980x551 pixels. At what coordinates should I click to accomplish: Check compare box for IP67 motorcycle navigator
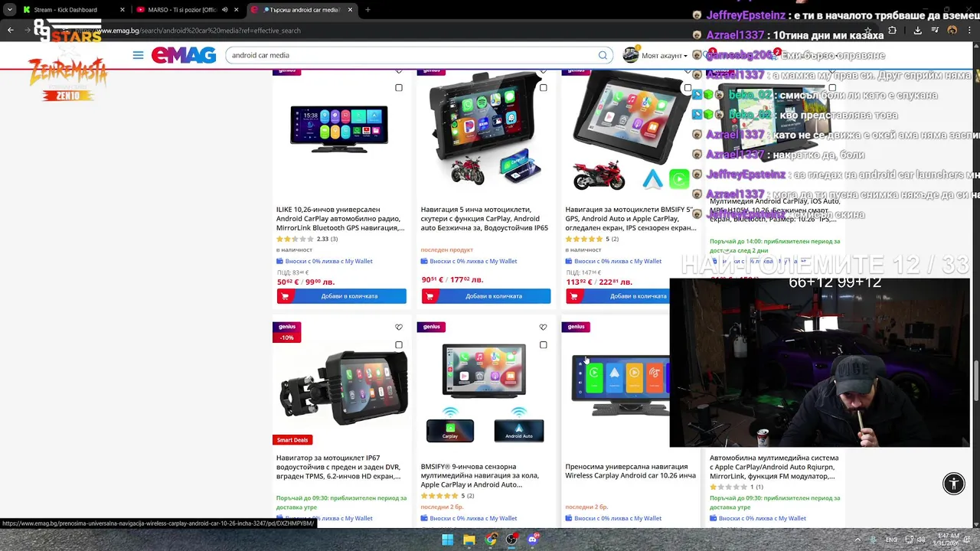point(399,345)
